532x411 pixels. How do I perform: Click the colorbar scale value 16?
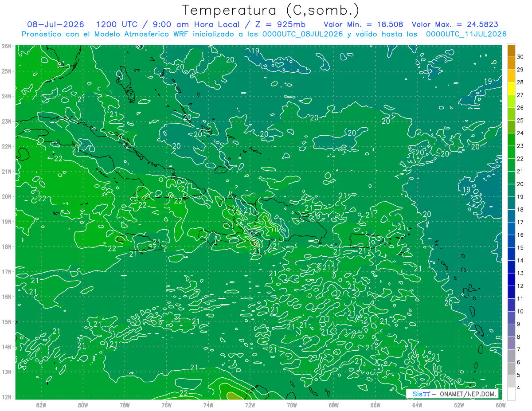[x=520, y=235]
